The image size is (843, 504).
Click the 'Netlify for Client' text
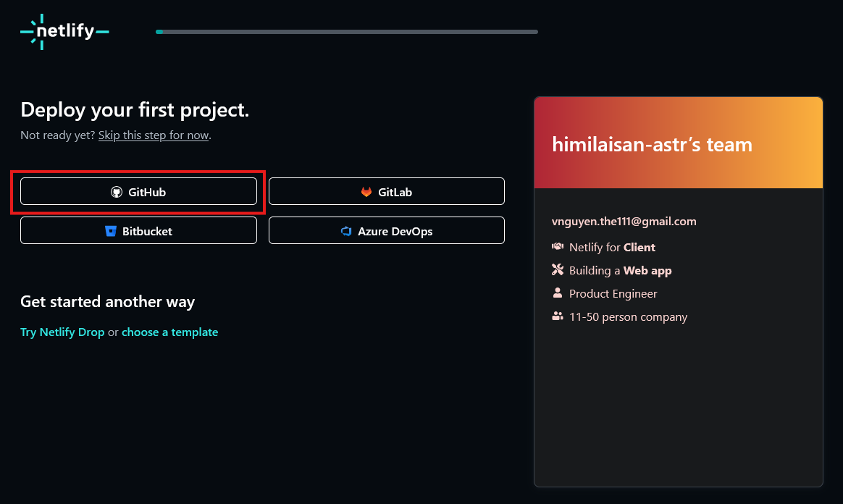click(x=612, y=247)
